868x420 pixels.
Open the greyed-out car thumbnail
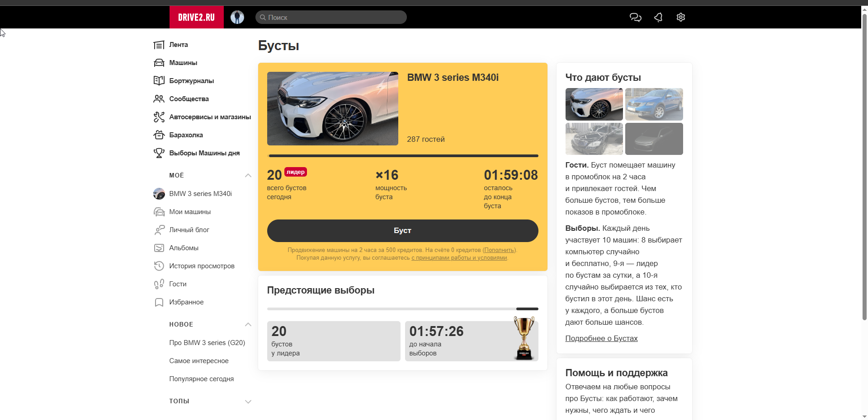coord(654,139)
